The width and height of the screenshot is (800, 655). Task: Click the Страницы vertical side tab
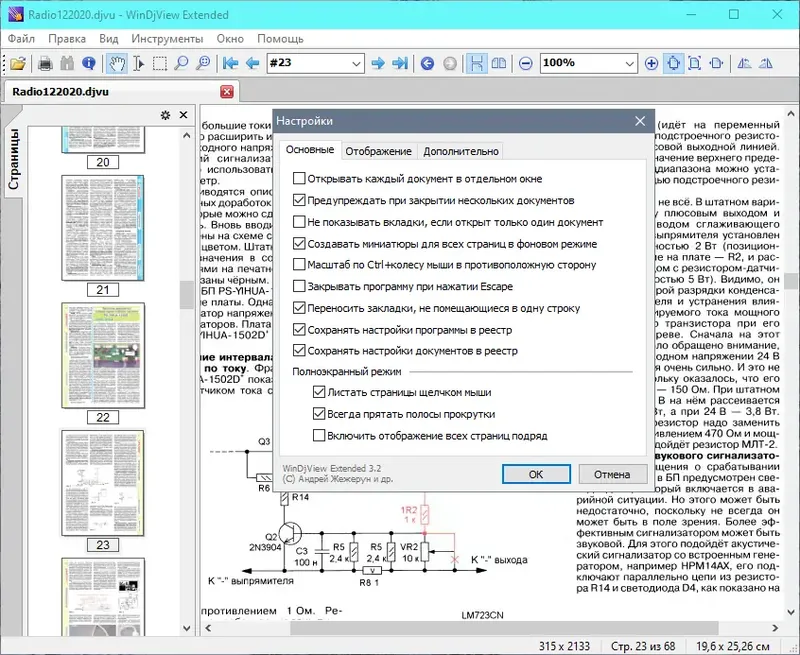coord(14,159)
